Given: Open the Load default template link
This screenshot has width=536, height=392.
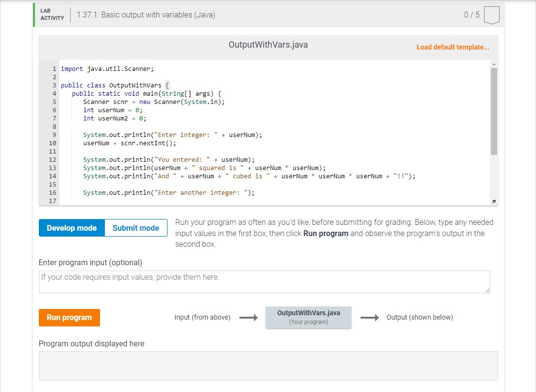Looking at the screenshot, I should [x=452, y=47].
